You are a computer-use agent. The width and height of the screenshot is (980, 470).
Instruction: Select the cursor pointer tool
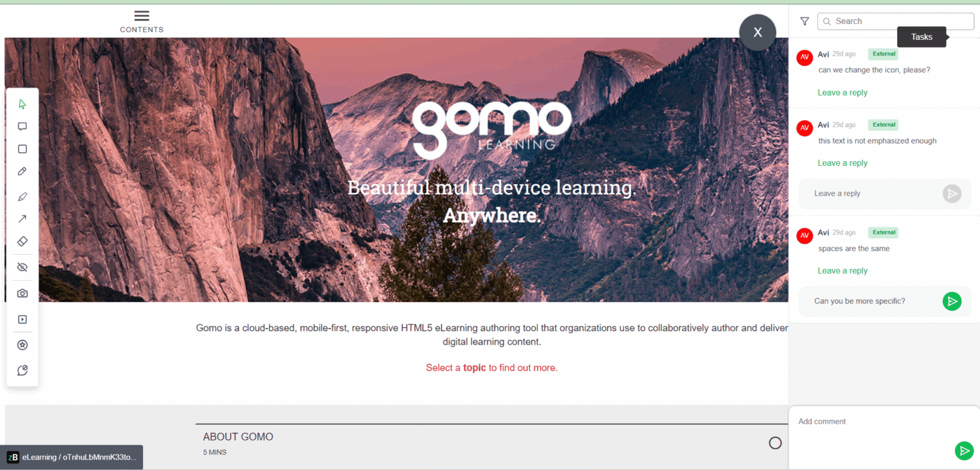22,104
